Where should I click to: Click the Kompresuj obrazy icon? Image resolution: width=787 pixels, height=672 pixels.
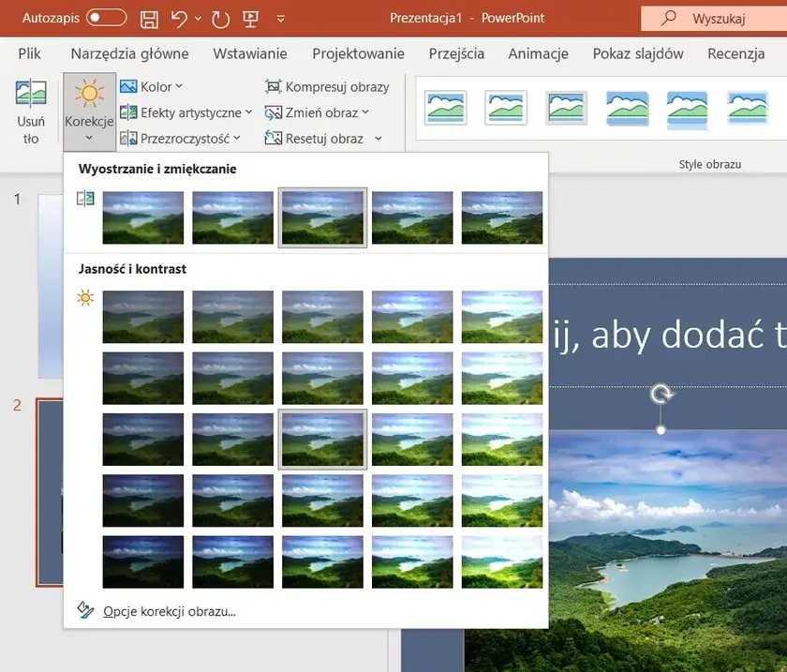point(274,86)
